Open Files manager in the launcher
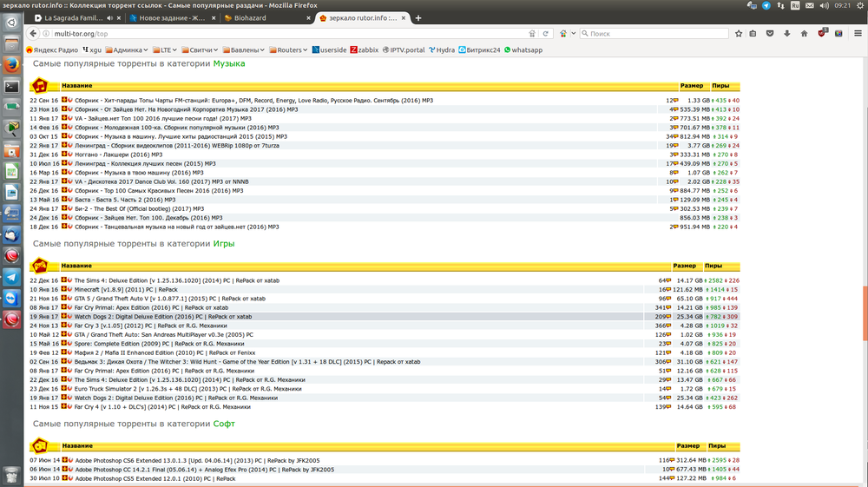868x487 pixels. coord(11,43)
